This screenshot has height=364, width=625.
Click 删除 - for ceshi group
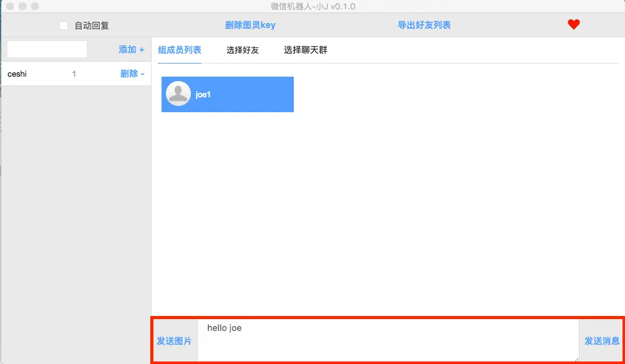133,74
